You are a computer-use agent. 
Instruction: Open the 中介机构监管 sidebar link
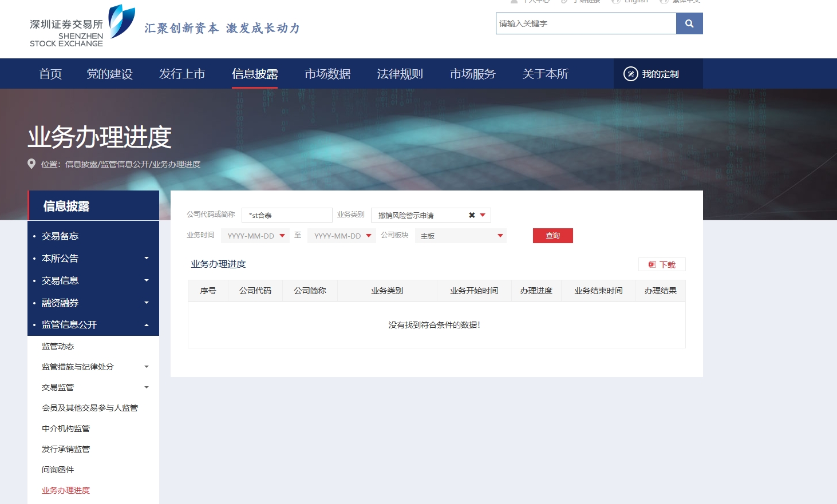[66, 428]
